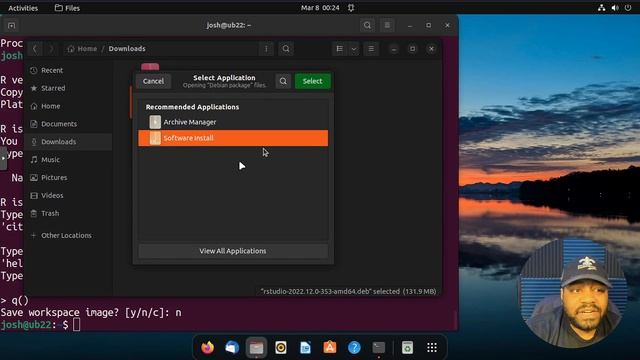This screenshot has height=360, width=640.
Task: Go to Home in Files sidebar
Action: (68, 106)
